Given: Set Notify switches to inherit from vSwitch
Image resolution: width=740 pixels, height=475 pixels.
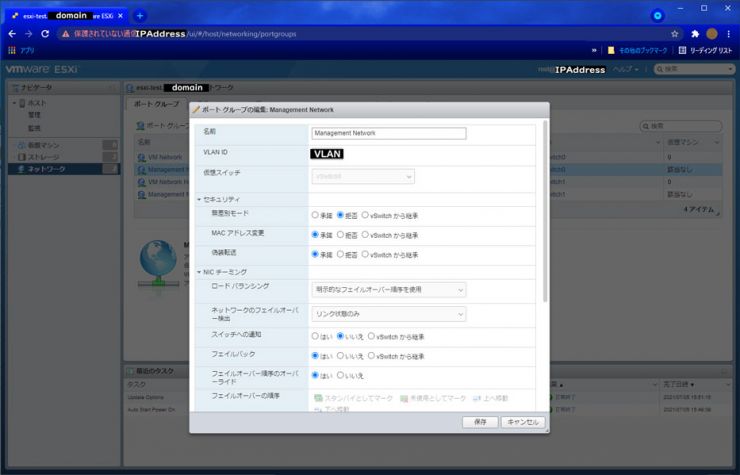Looking at the screenshot, I should tap(371, 336).
